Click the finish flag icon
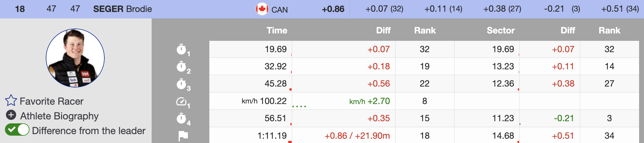 click(x=183, y=136)
